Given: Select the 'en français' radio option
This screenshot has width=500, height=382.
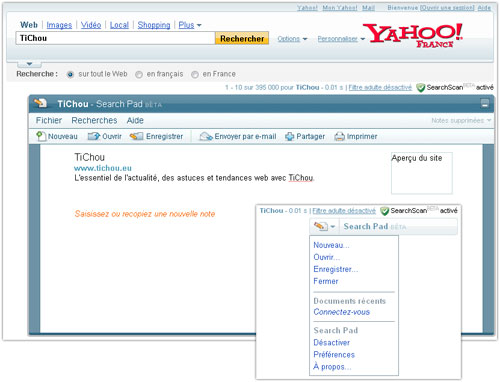Looking at the screenshot, I should tap(139, 74).
